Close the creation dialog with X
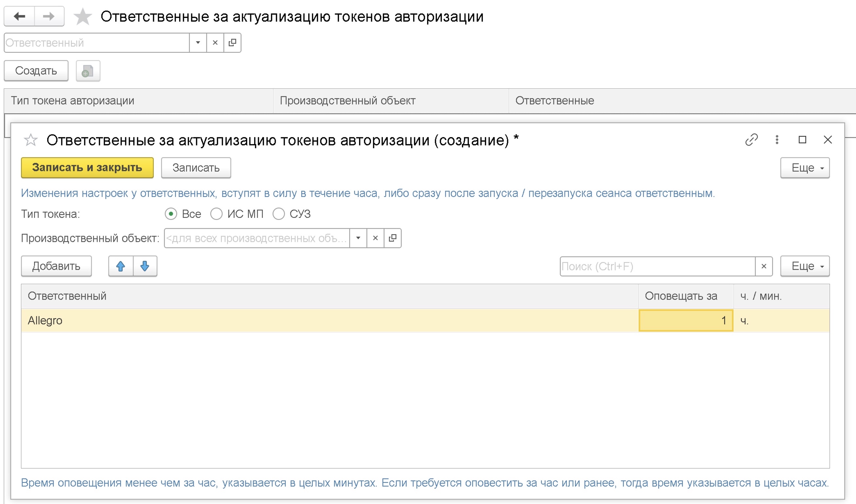The image size is (856, 504). tap(828, 140)
